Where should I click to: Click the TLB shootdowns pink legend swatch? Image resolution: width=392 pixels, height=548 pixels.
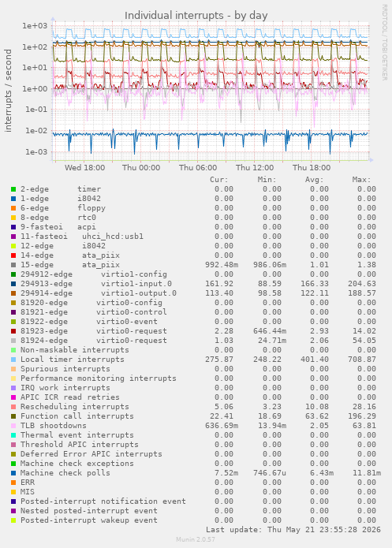coord(13,426)
